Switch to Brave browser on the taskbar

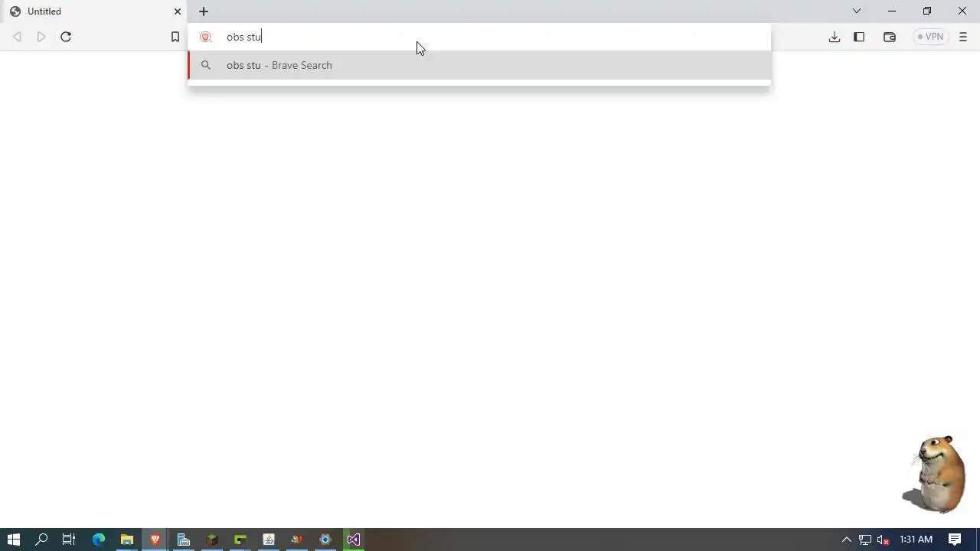(x=155, y=540)
